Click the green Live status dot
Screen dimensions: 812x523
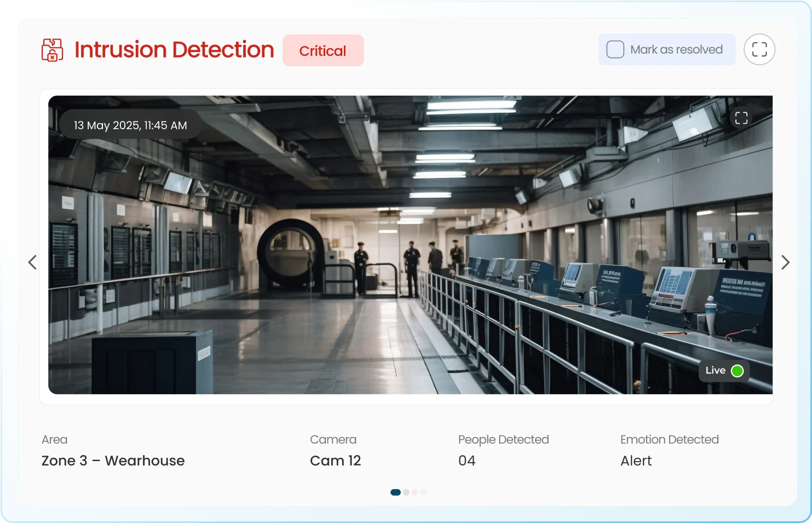[737, 371]
